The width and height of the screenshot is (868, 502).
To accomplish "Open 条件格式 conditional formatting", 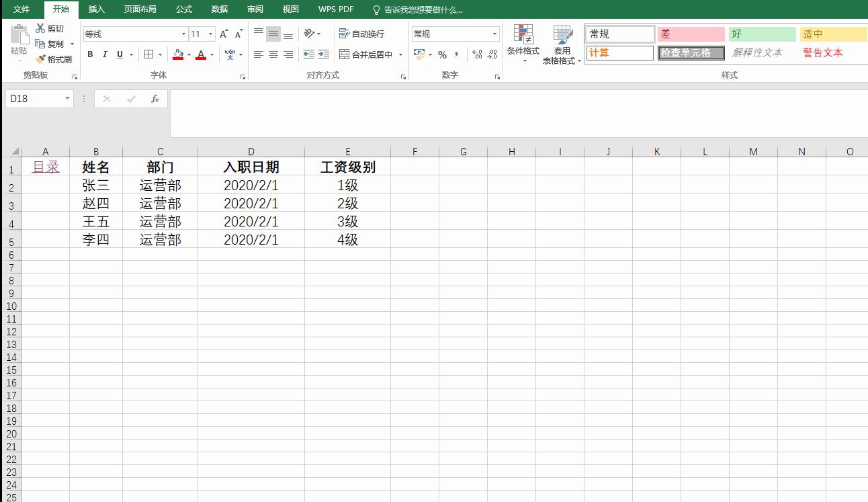I will pos(524,44).
